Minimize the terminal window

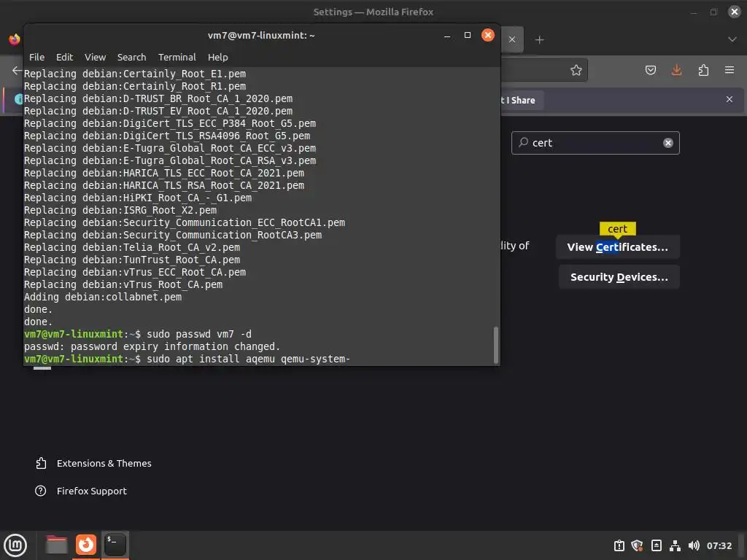(447, 35)
